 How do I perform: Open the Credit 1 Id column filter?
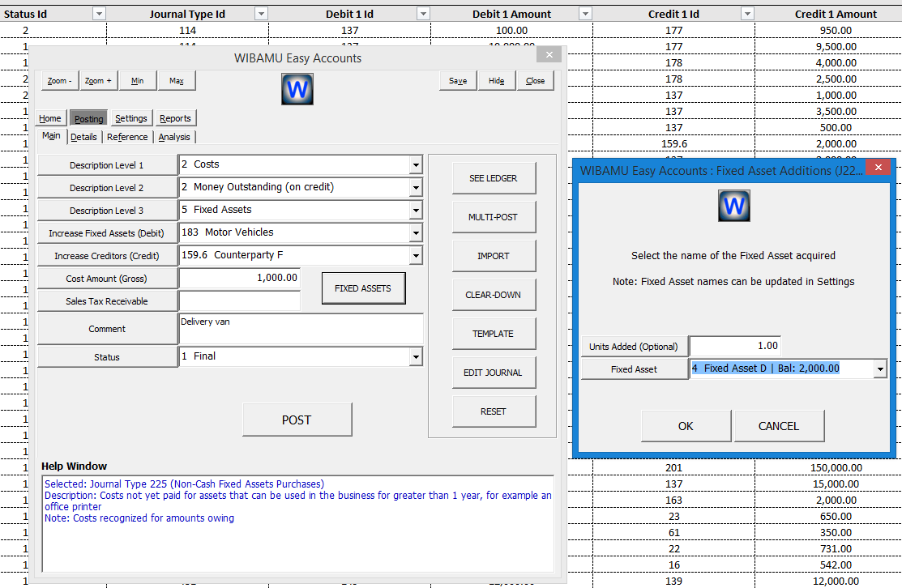(x=746, y=13)
